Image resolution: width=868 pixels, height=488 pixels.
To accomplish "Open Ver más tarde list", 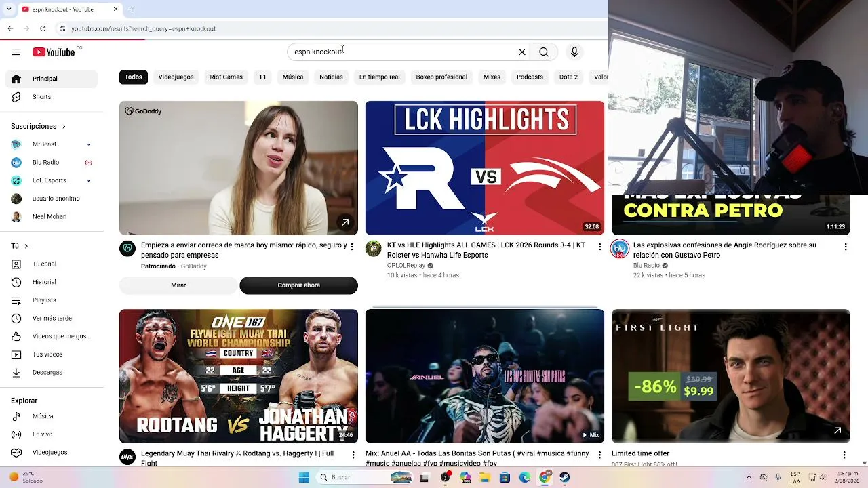I will [52, 319].
